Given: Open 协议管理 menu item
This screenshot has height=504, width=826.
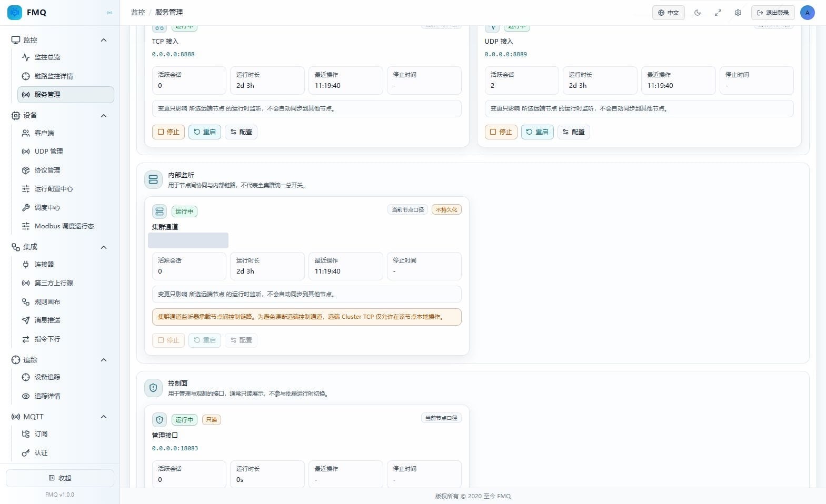Looking at the screenshot, I should click(66, 170).
